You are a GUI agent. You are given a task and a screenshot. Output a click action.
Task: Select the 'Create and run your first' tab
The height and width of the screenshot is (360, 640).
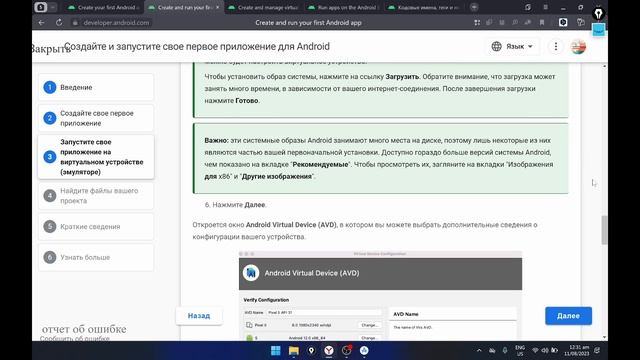183,7
